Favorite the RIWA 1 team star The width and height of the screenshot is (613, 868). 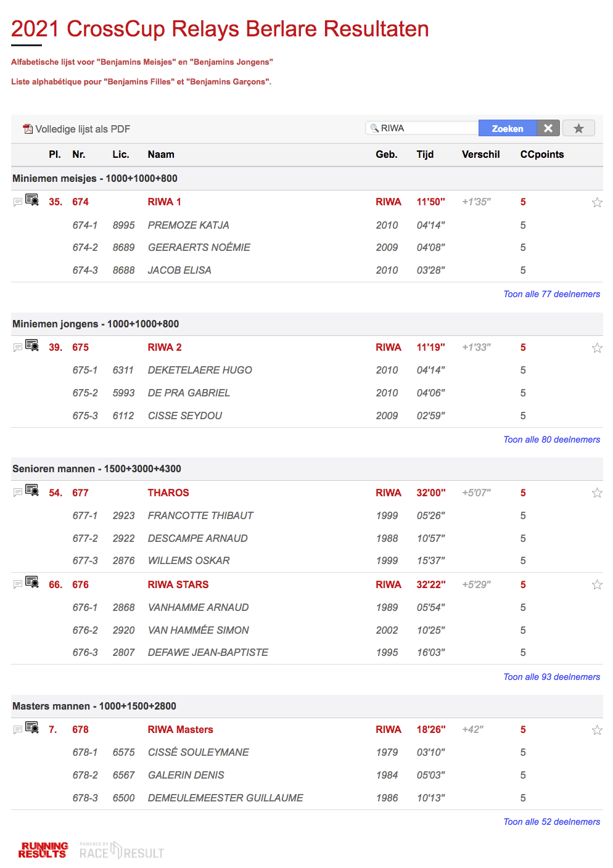[597, 202]
